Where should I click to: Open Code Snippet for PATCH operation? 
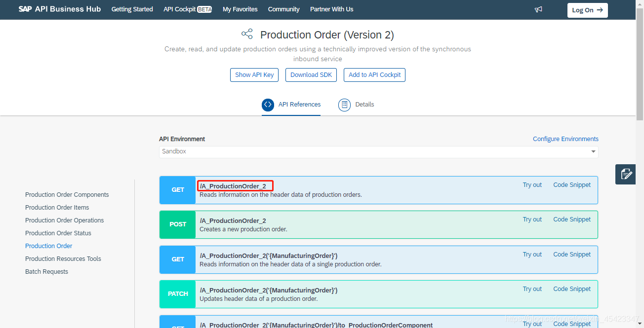(x=572, y=289)
